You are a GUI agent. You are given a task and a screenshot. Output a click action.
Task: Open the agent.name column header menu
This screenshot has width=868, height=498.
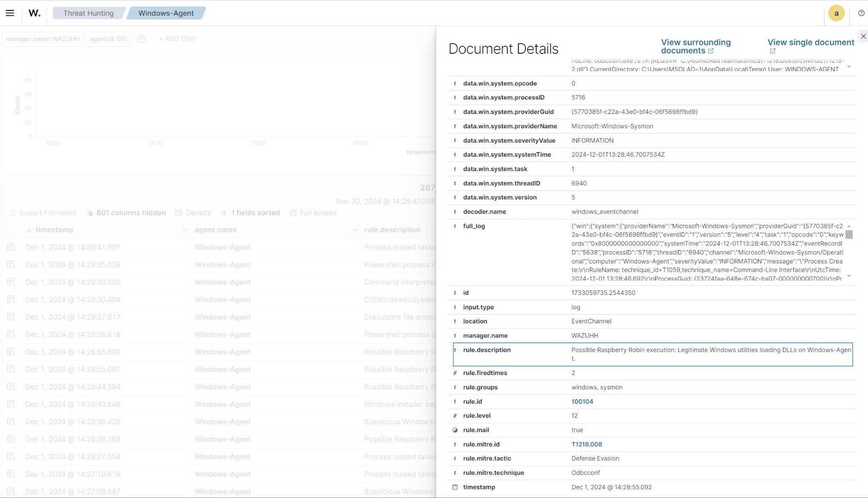[x=215, y=230]
